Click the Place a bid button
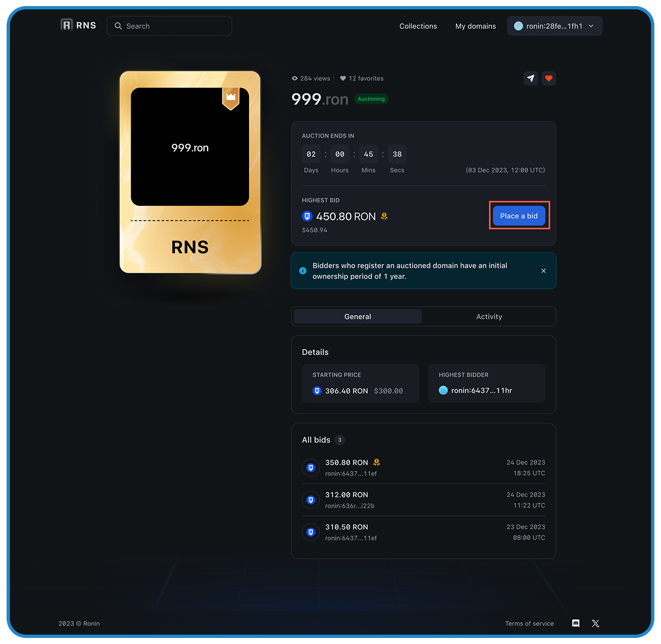This screenshot has width=661, height=644. pyautogui.click(x=519, y=216)
